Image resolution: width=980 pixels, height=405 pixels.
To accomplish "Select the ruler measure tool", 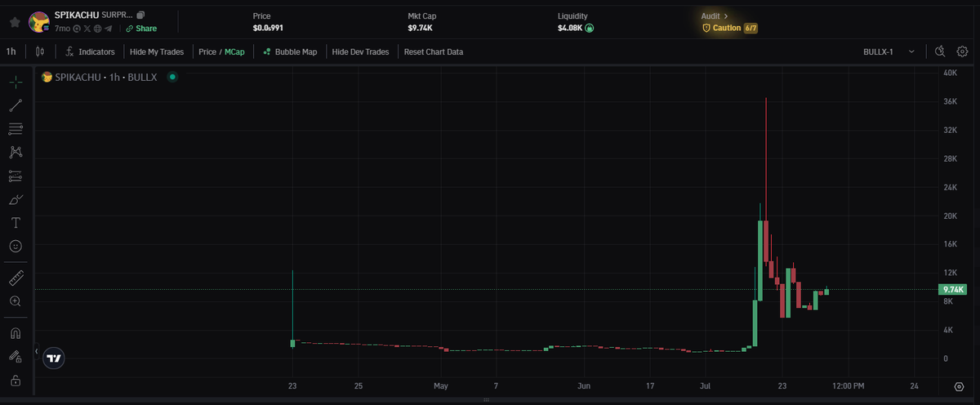I will tap(16, 278).
